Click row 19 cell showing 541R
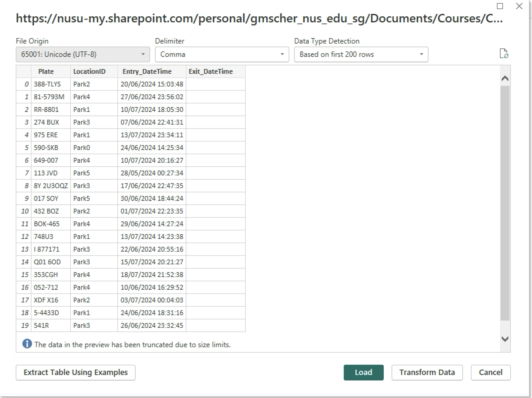Viewport: 532px width, 398px height. click(41, 325)
